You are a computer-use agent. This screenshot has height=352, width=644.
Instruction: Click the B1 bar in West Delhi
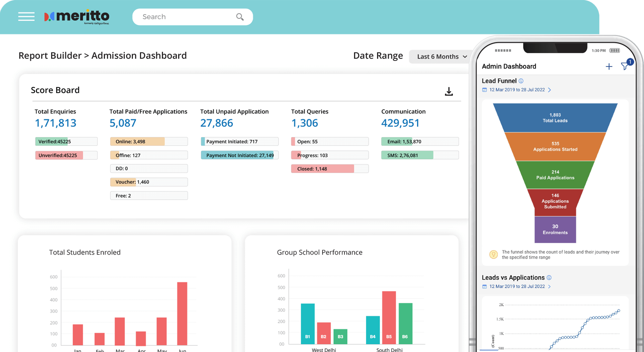point(308,324)
